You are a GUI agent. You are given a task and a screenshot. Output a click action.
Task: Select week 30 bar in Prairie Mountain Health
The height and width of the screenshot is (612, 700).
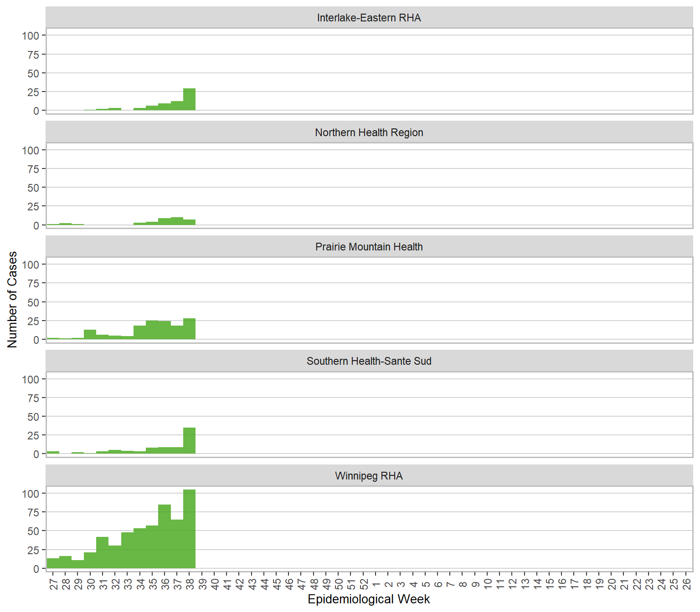(x=90, y=335)
